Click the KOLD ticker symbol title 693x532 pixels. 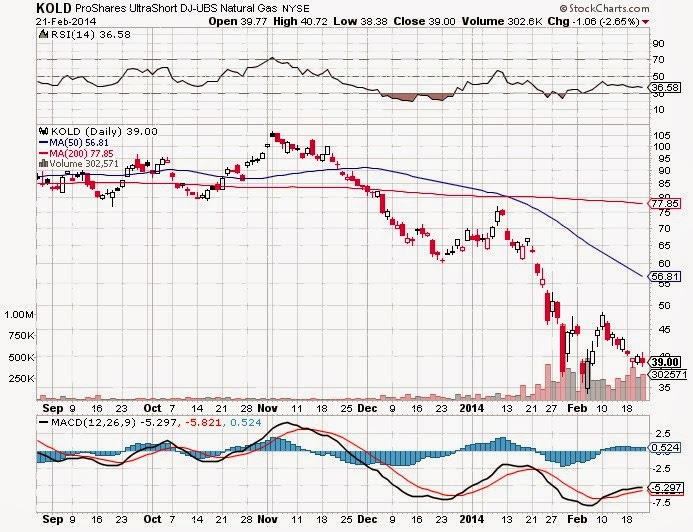click(53, 8)
